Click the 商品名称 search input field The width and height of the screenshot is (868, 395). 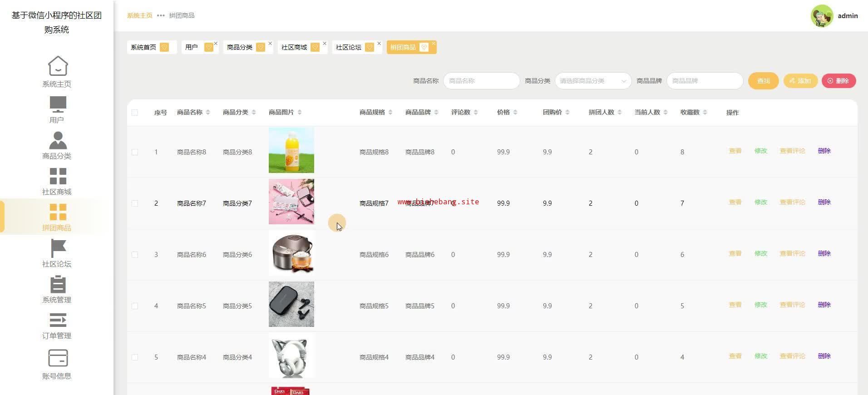[x=481, y=81]
